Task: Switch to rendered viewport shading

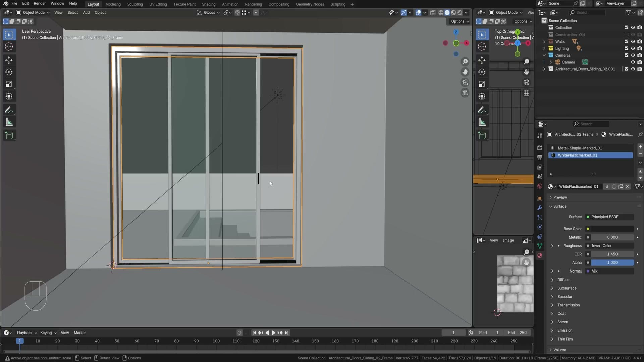Action: tap(460, 13)
